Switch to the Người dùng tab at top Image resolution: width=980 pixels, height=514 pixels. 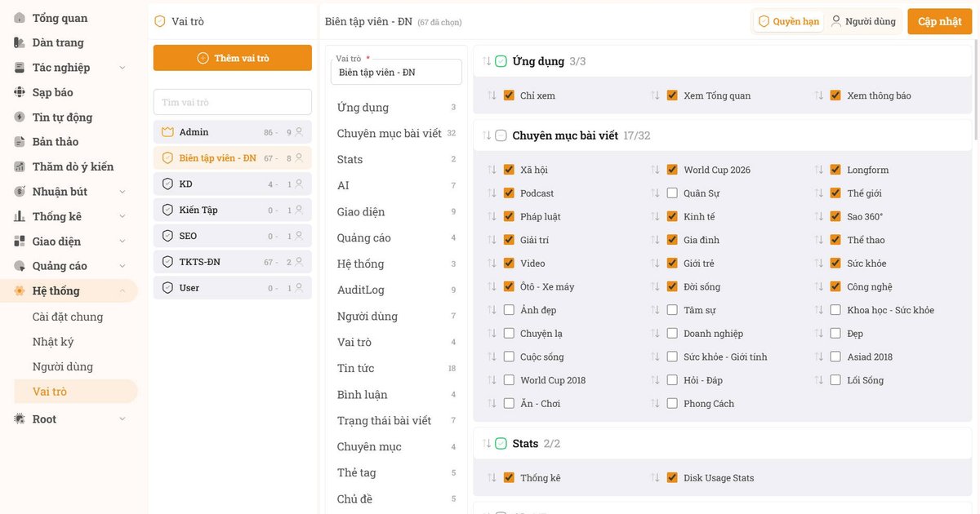point(863,21)
